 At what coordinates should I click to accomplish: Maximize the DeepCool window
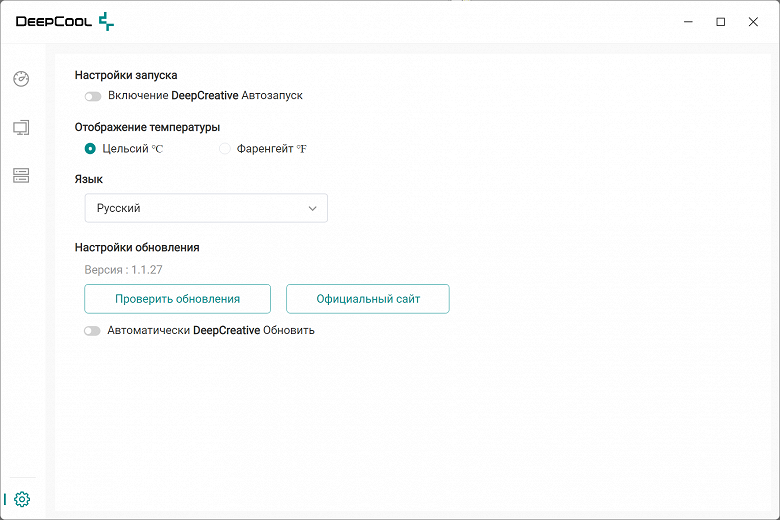click(721, 21)
